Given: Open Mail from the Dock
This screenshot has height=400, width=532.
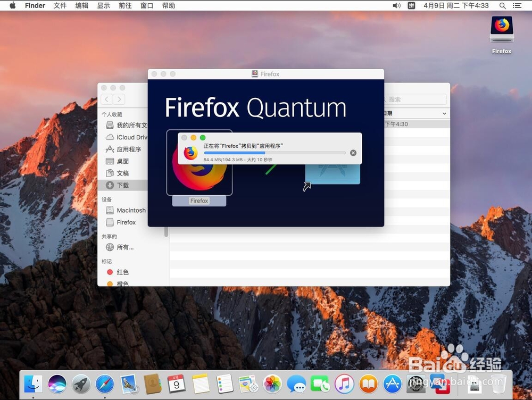Looking at the screenshot, I should pyautogui.click(x=129, y=384).
